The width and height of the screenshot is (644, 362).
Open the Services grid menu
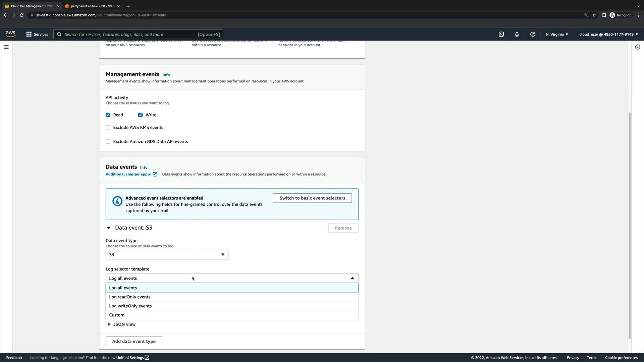(x=37, y=34)
